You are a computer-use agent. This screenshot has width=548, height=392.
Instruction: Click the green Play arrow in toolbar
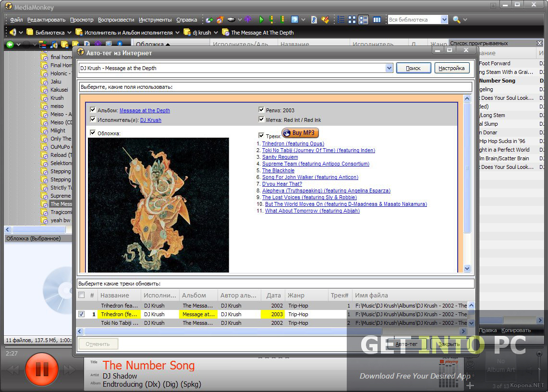[x=261, y=20]
